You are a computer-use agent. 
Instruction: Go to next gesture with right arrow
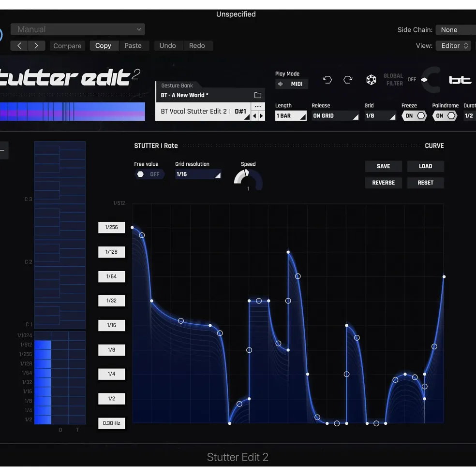click(261, 115)
